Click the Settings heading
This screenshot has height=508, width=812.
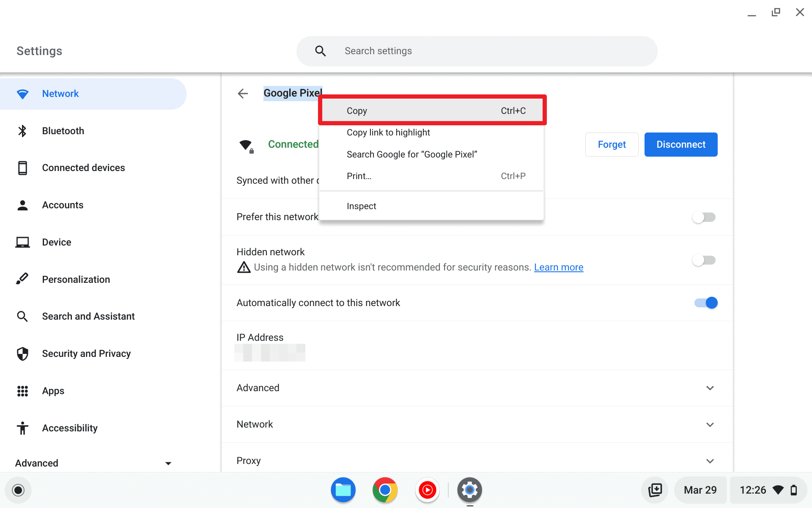pyautogui.click(x=39, y=51)
